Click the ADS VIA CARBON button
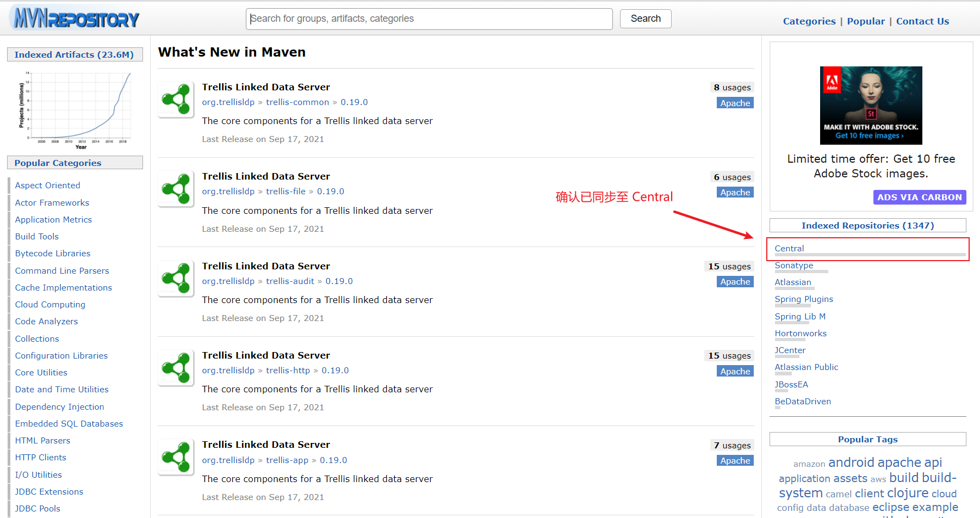Image resolution: width=980 pixels, height=518 pixels. (920, 198)
